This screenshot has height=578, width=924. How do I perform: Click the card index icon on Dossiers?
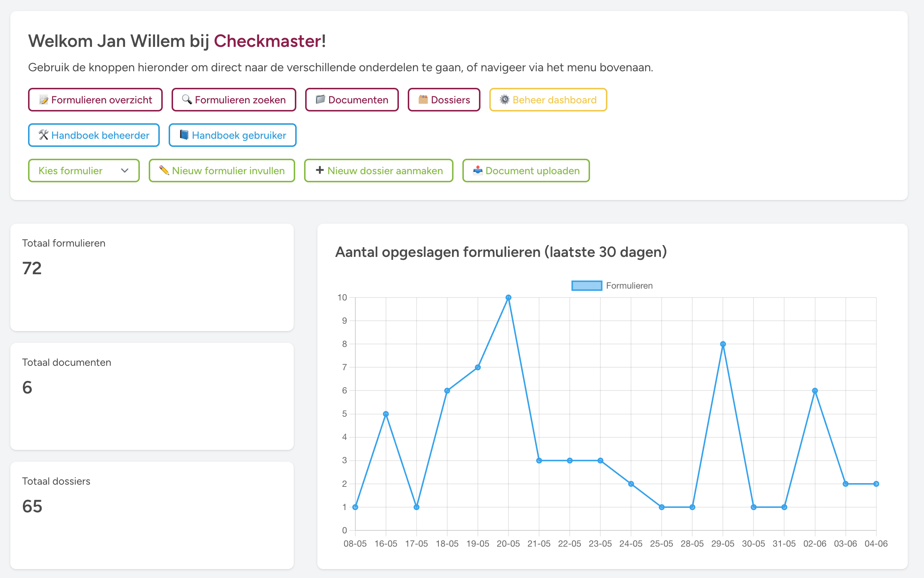[423, 100]
